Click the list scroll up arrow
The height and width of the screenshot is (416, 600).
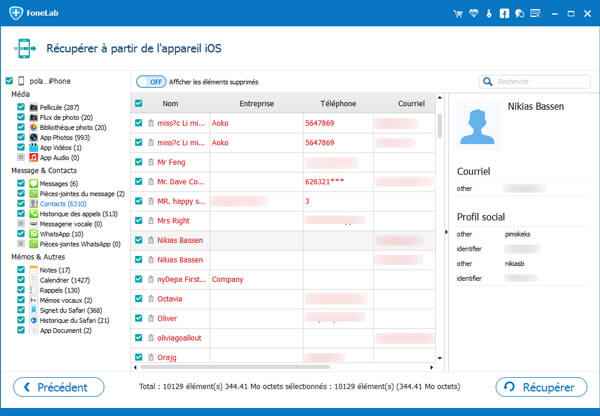coord(440,98)
